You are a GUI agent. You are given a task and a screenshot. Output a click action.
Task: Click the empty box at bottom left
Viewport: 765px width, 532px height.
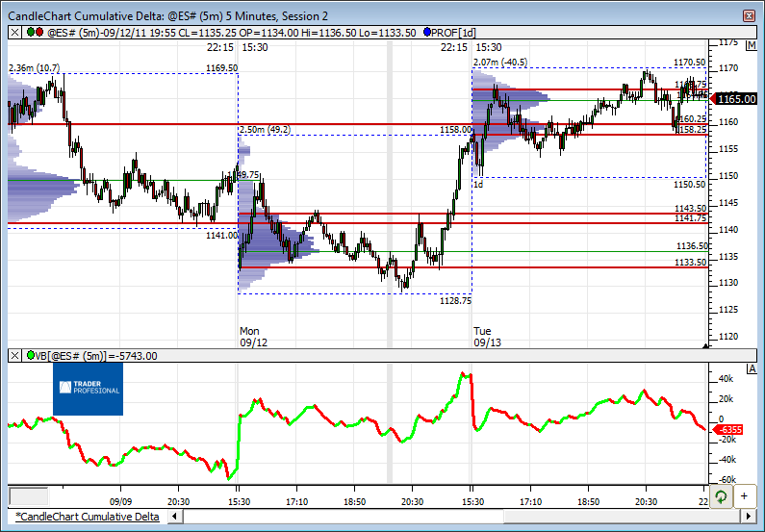click(x=29, y=497)
